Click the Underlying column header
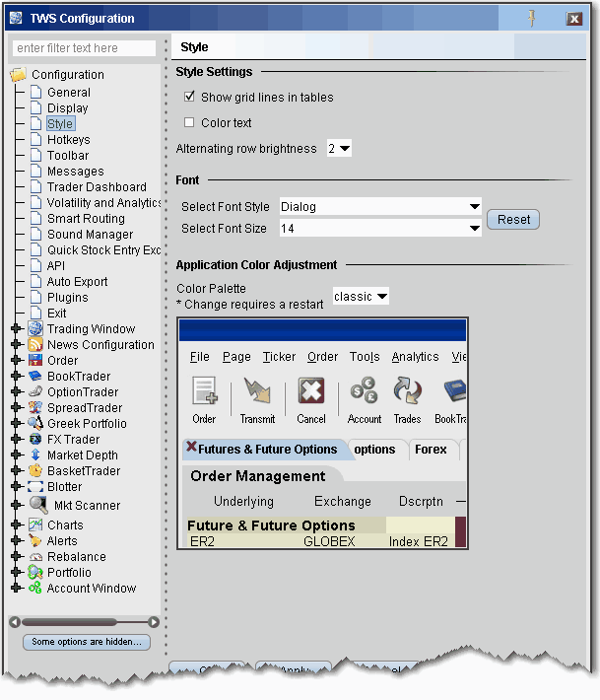 click(243, 502)
